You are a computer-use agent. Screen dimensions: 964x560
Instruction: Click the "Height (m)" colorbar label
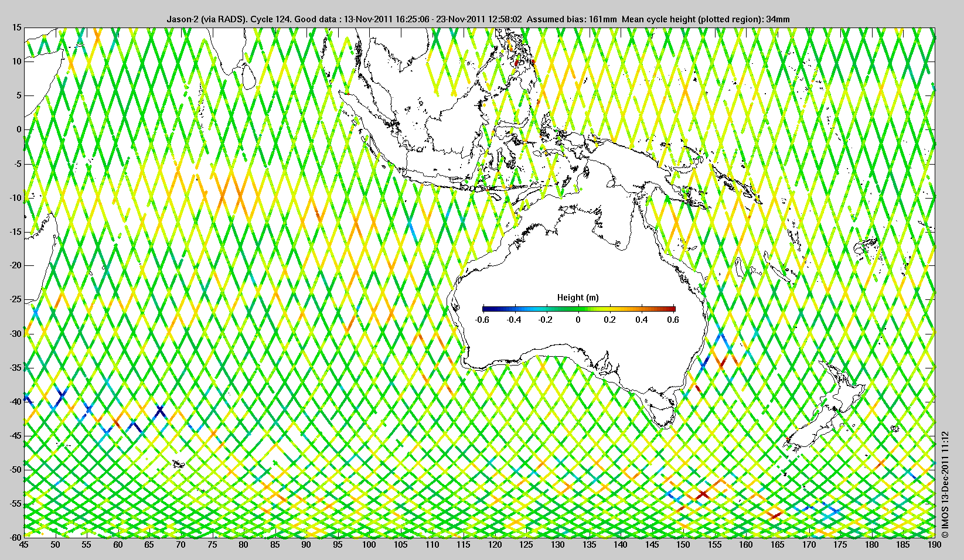pos(578,298)
